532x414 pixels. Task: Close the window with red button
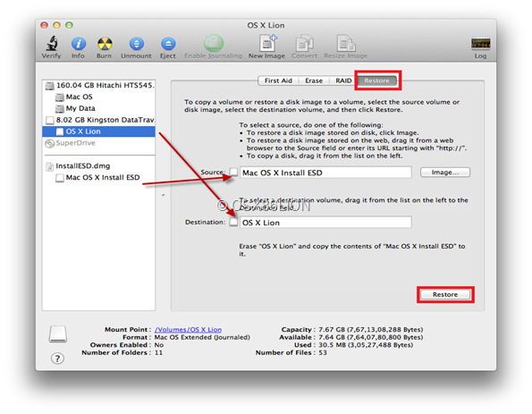(x=44, y=25)
